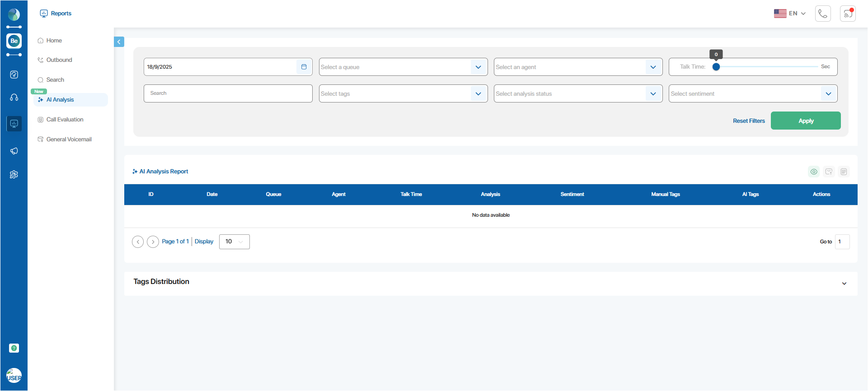Click the phone dialer icon in header
868x391 pixels.
click(823, 14)
